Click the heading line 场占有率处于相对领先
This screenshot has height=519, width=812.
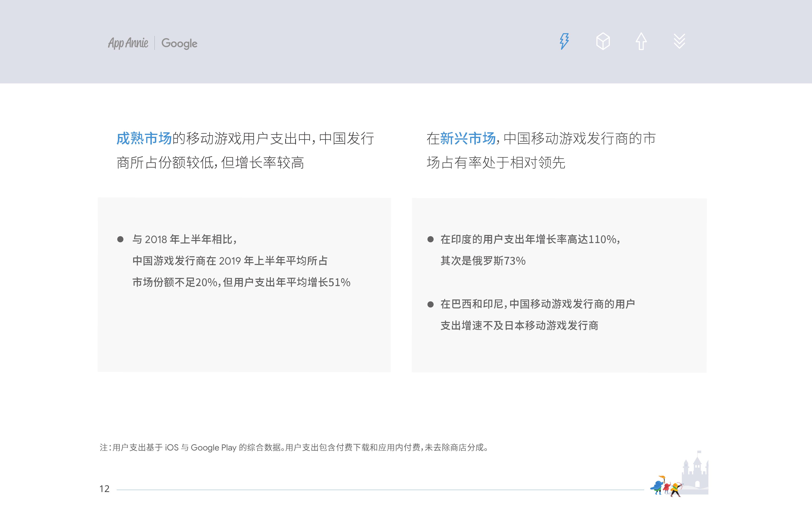tap(496, 163)
